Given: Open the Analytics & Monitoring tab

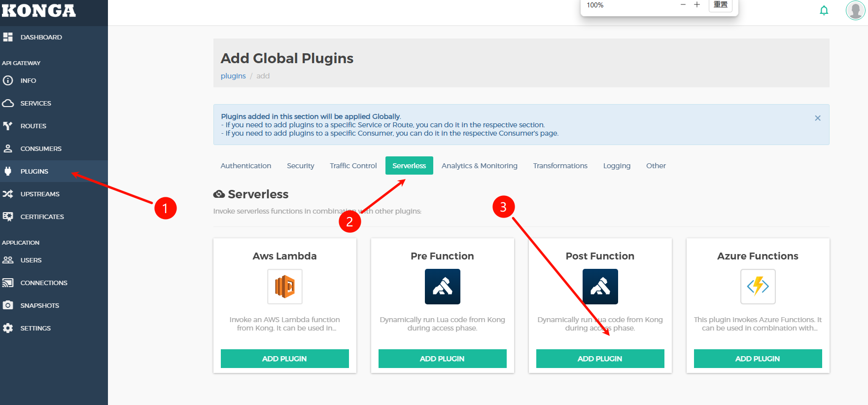Looking at the screenshot, I should click(x=479, y=166).
